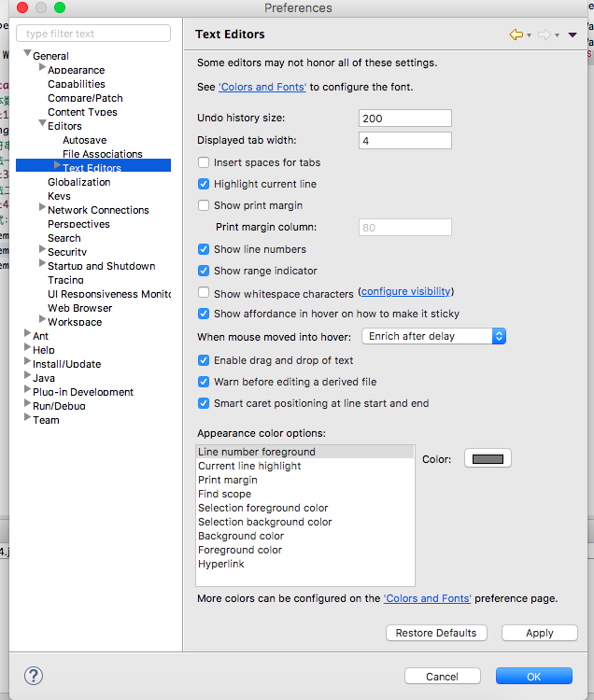
Task: Click the 'Colors and Fonts' link at top
Action: (x=262, y=87)
